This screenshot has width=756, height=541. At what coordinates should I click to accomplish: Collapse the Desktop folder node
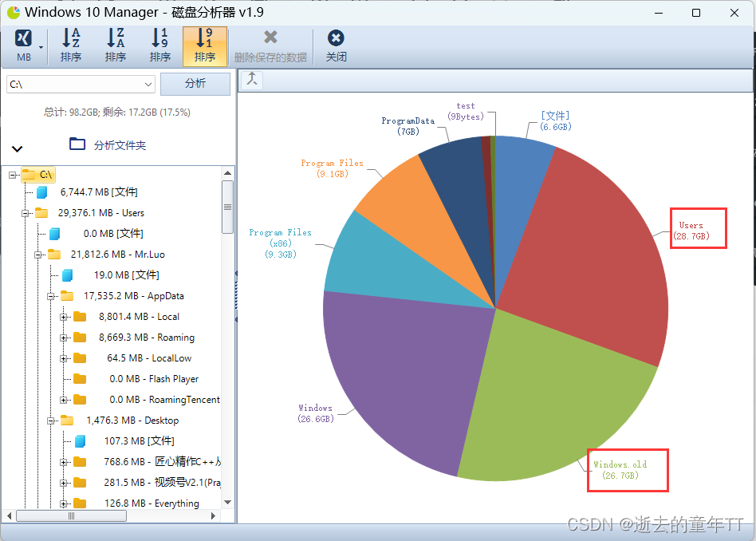pyautogui.click(x=50, y=421)
